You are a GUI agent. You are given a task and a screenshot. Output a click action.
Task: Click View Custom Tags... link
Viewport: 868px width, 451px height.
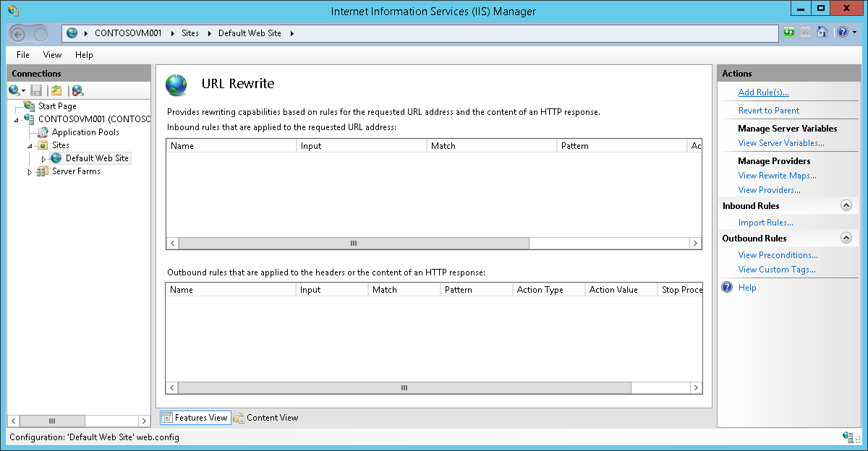tap(777, 270)
